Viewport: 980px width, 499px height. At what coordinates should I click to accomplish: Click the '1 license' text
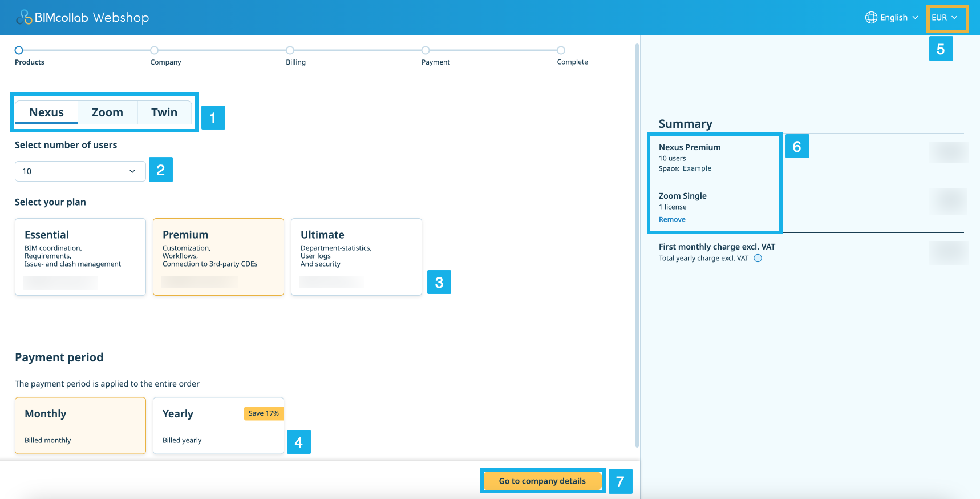[x=673, y=207]
